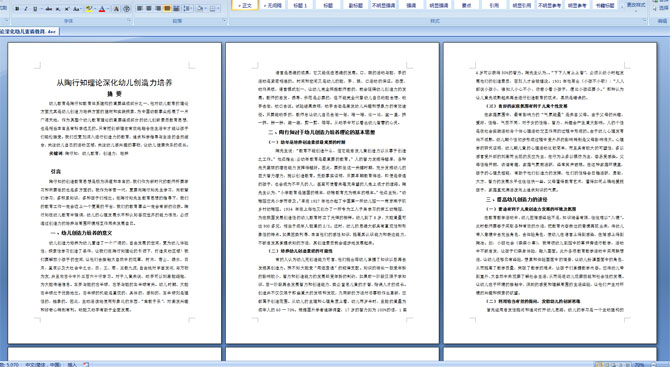The height and width of the screenshot is (367, 670).
Task: Toggle bold formatting
Action: click(17, 9)
